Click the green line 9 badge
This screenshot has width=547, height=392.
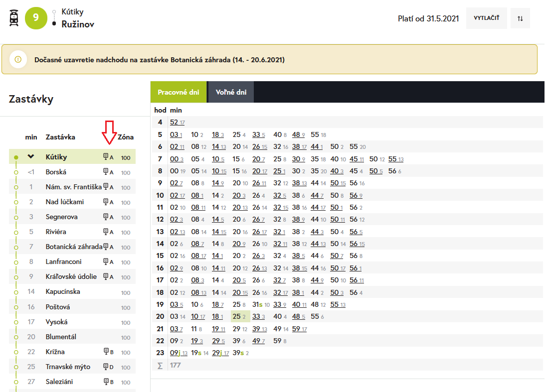pyautogui.click(x=35, y=18)
